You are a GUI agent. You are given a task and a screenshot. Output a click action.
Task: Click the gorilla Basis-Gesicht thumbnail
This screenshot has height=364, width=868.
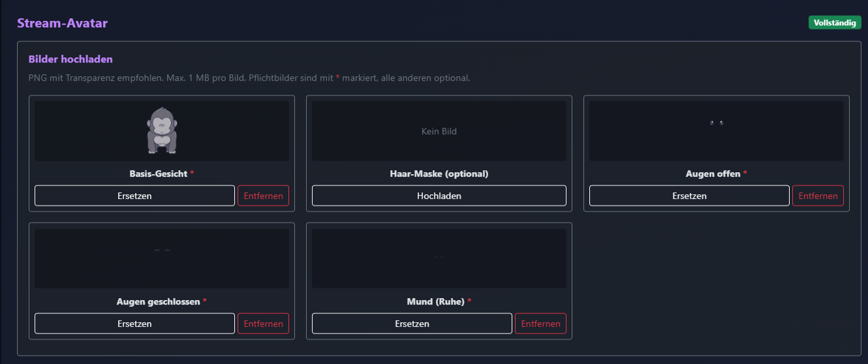[162, 131]
